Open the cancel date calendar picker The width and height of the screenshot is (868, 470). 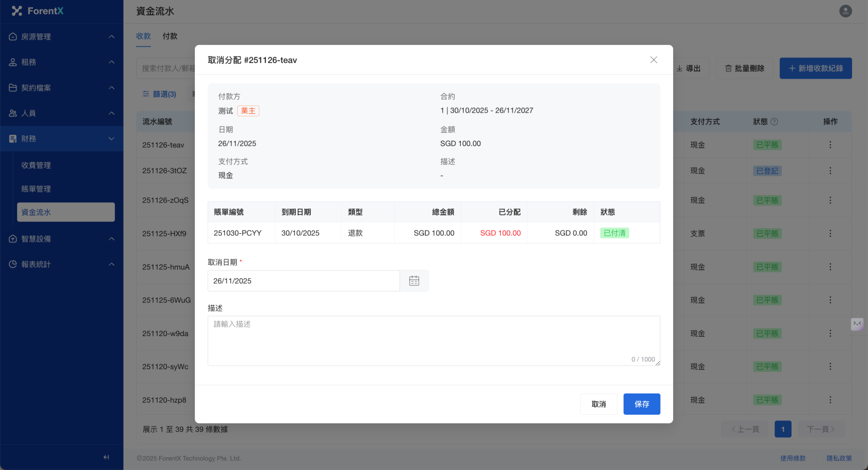point(414,281)
